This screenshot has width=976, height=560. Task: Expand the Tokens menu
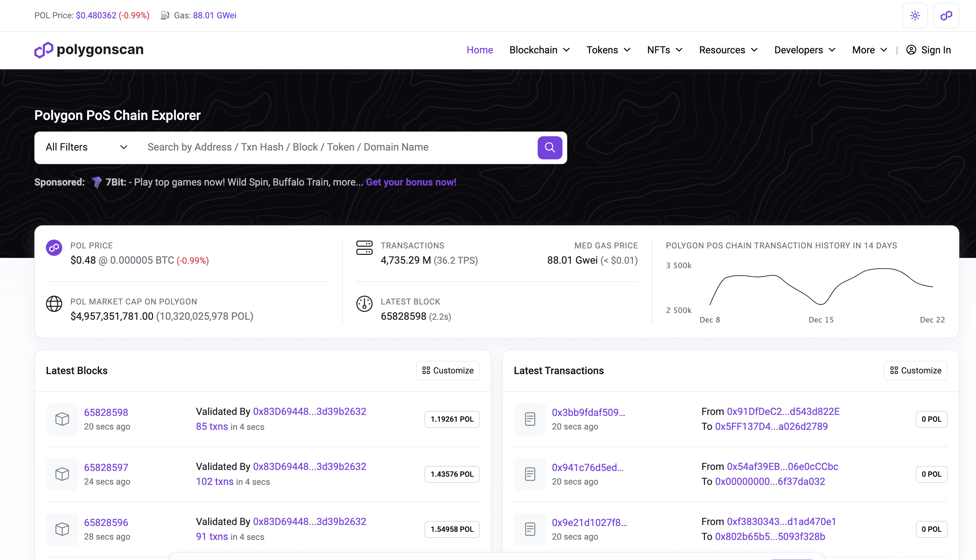[608, 50]
